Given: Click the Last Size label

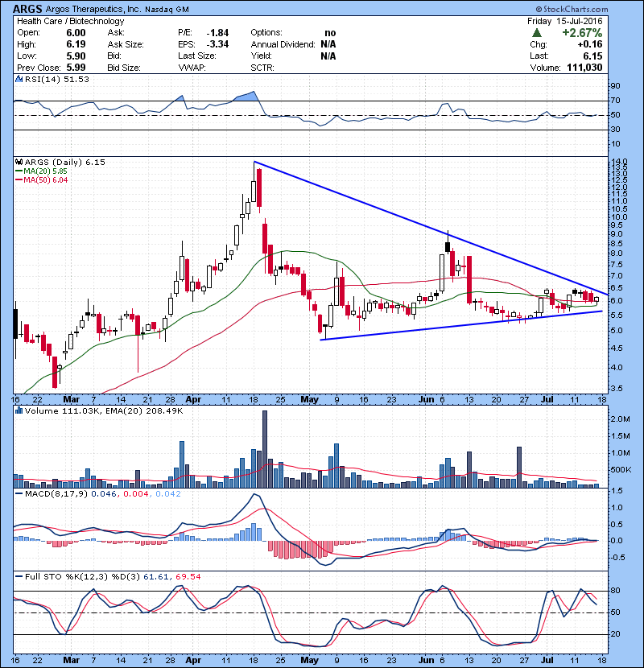Looking at the screenshot, I should click(x=197, y=56).
